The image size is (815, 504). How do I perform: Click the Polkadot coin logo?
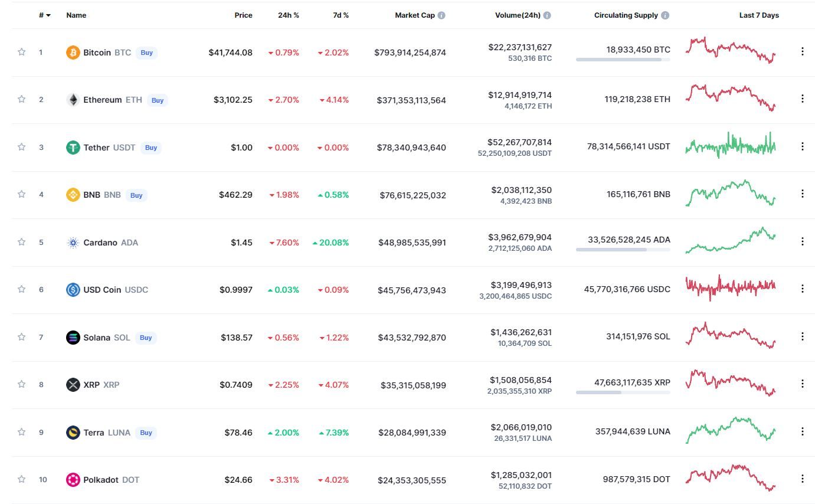73,480
